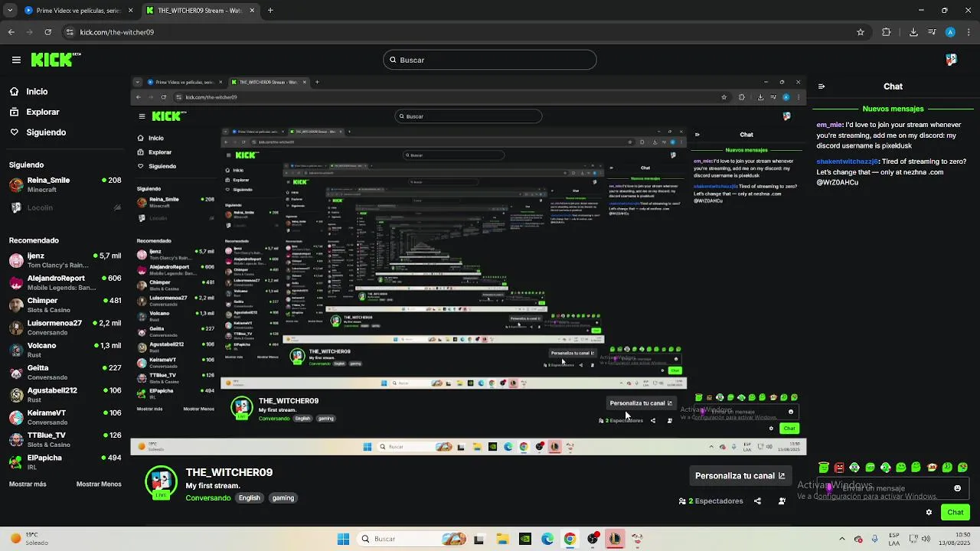980x551 pixels.
Task: Open the user avatar menu in Kick header
Action: (951, 60)
